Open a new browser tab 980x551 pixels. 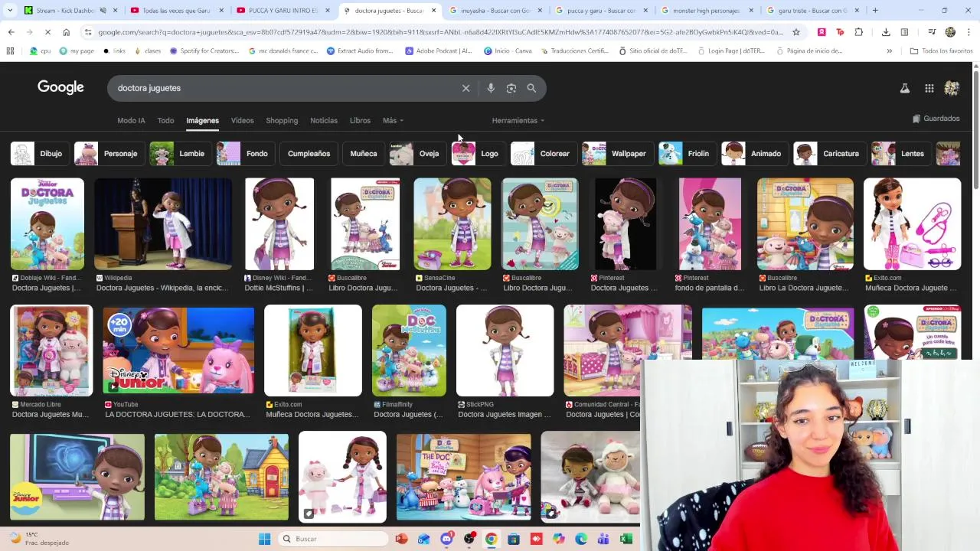875,11
